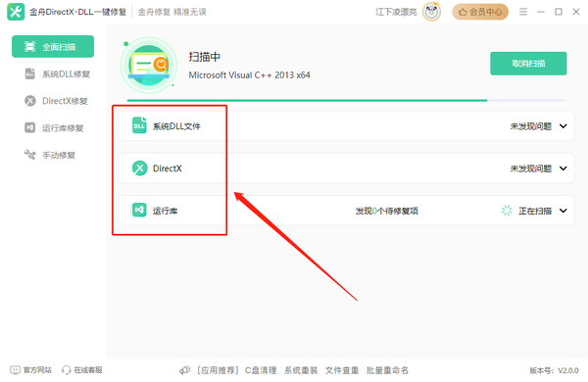Screen dimensions: 588x382
Task: Click the scan progress bar
Action: coord(347,101)
